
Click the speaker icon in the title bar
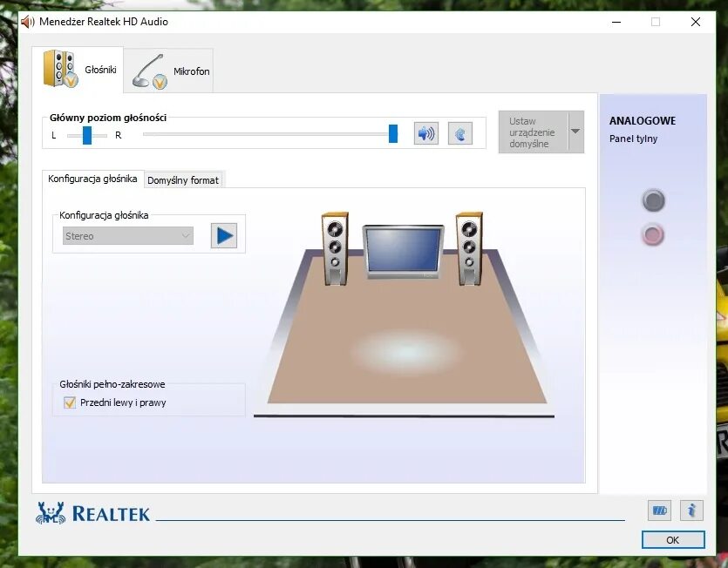coord(27,22)
